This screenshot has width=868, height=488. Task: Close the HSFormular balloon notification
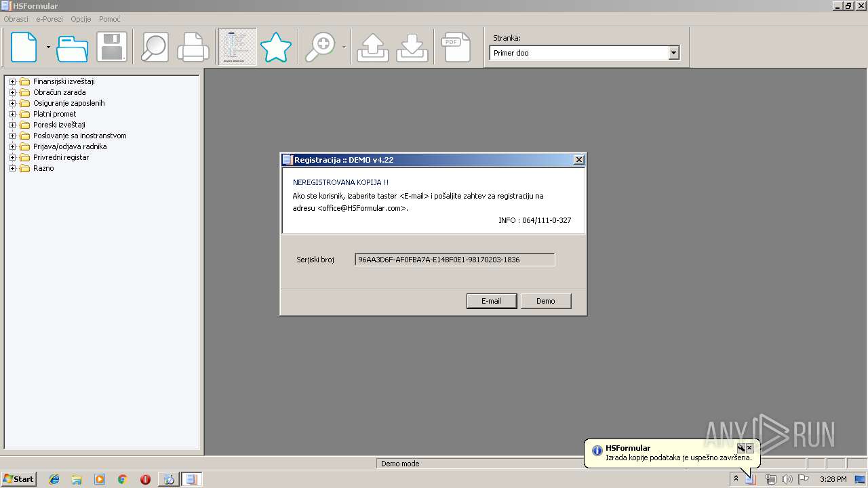pyautogui.click(x=749, y=448)
